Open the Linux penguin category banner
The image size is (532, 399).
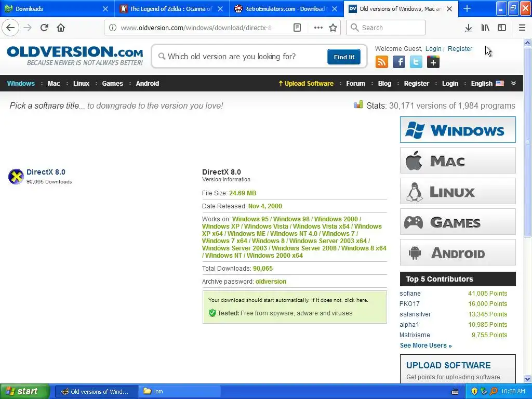click(x=458, y=191)
